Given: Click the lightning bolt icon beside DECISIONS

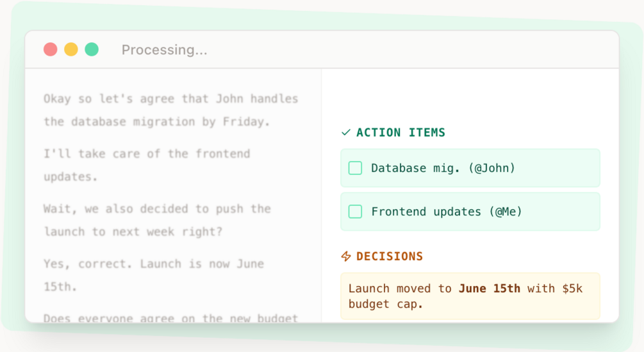Looking at the screenshot, I should pyautogui.click(x=346, y=256).
